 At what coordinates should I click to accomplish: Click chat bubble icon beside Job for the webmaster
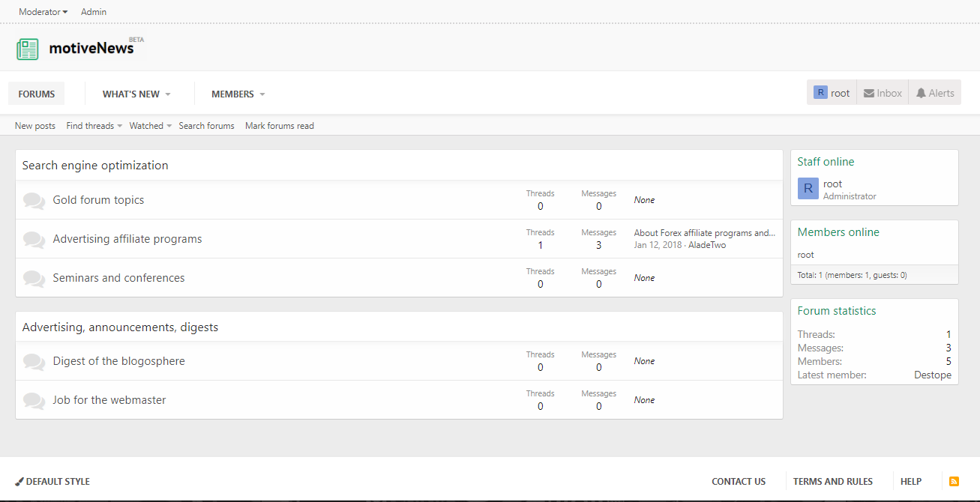pos(34,401)
